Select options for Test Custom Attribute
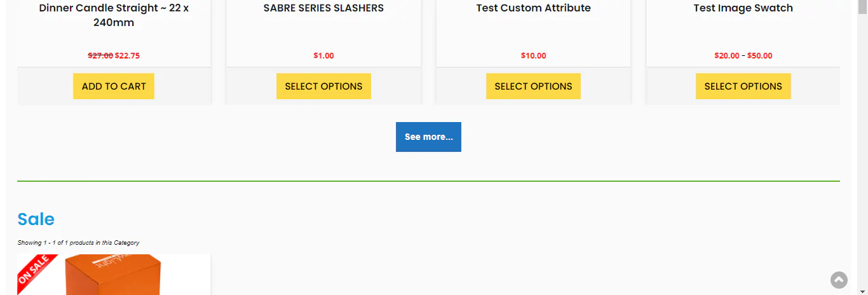This screenshot has height=295, width=868. (533, 86)
